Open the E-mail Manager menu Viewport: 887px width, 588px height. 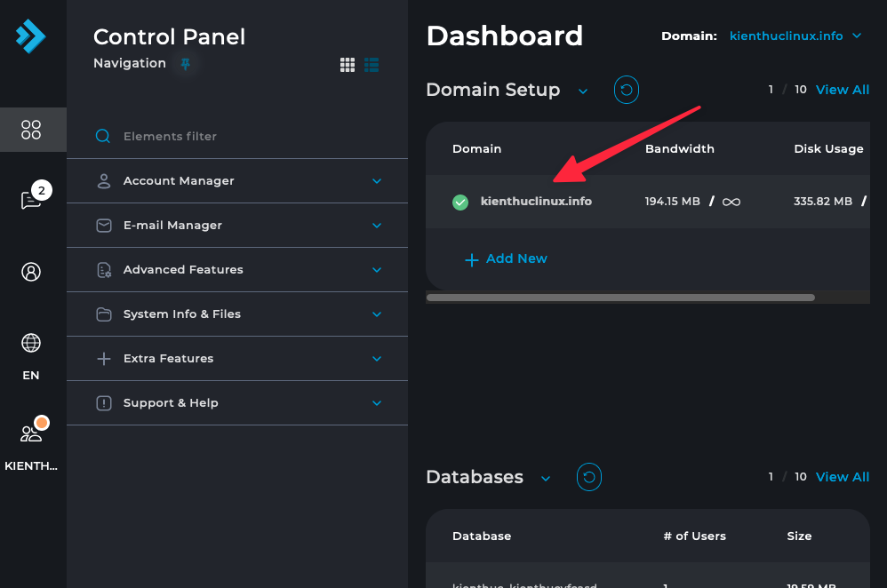(237, 226)
